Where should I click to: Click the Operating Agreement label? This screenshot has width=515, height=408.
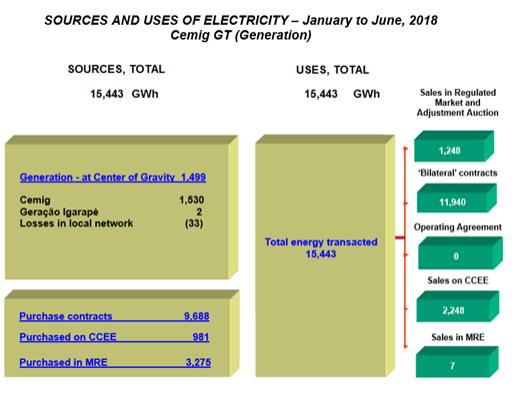(458, 227)
